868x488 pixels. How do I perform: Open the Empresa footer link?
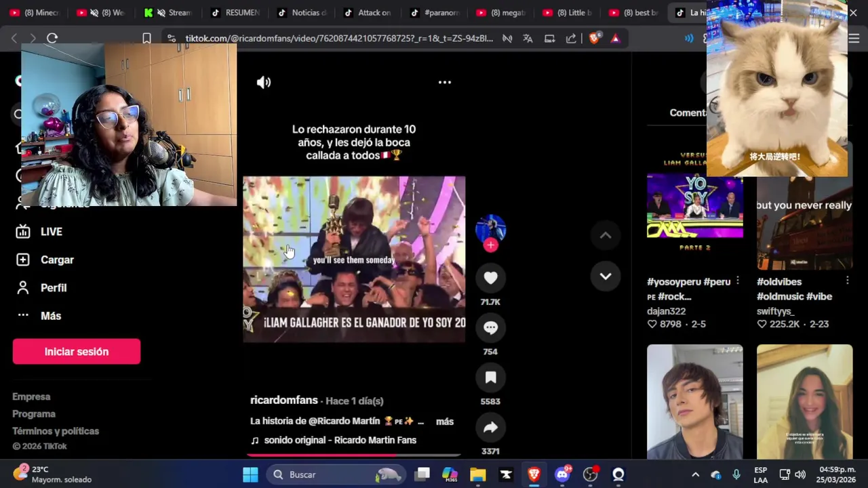click(31, 396)
